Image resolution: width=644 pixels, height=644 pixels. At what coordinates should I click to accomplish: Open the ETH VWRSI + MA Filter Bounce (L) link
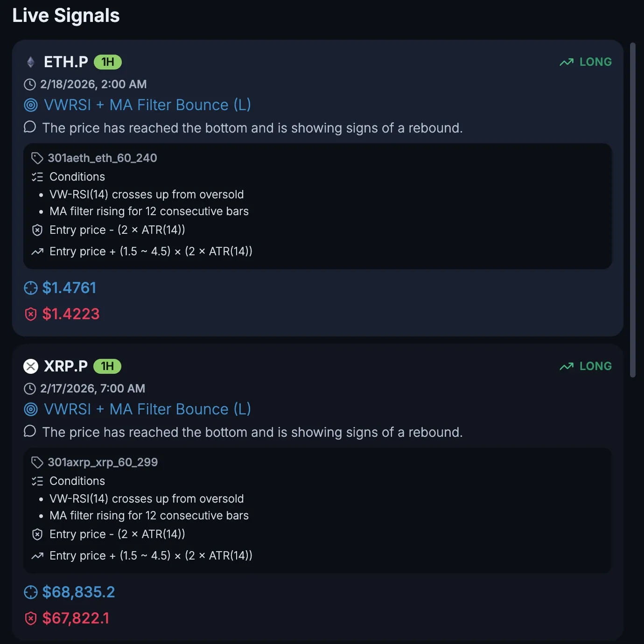(147, 105)
